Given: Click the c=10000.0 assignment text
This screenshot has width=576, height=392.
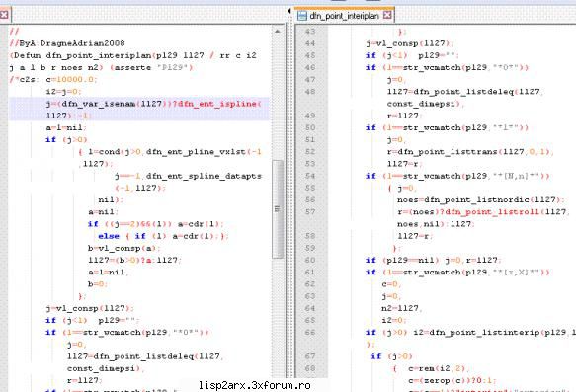Looking at the screenshot, I should click(72, 79).
